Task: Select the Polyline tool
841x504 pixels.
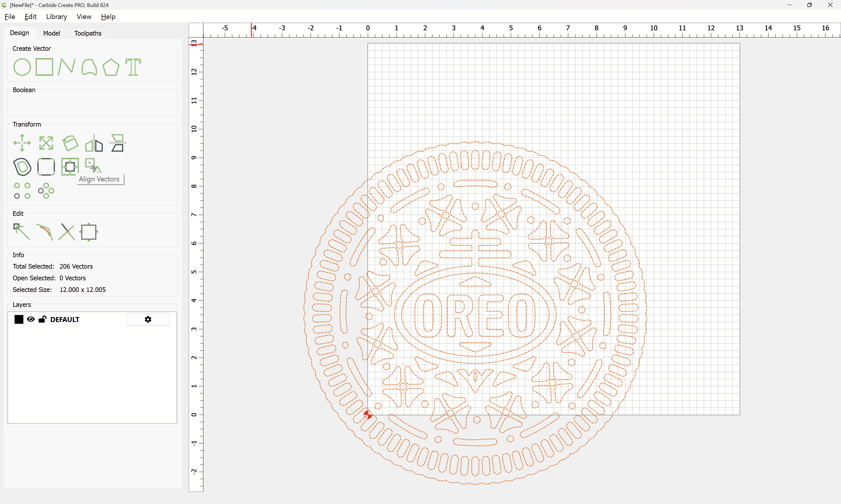Action: coord(66,67)
